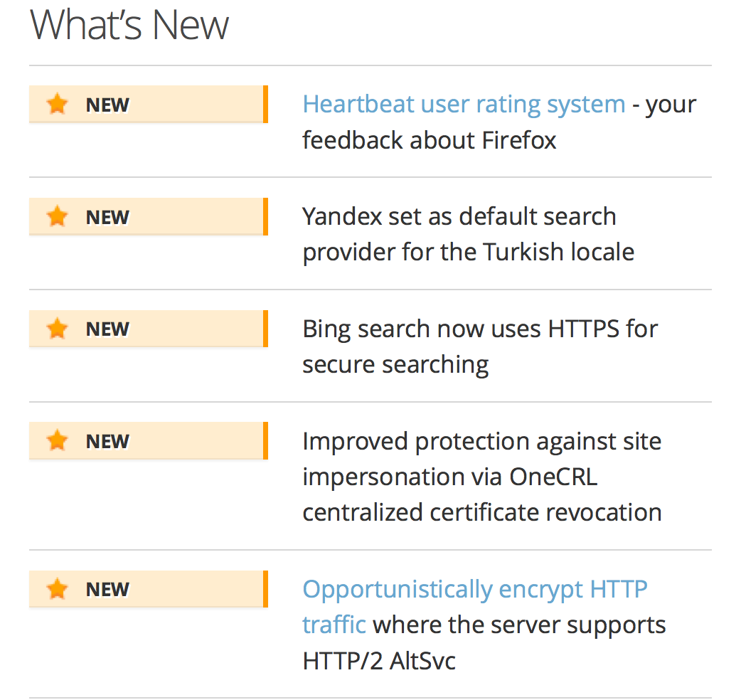Open the Opportunistically encrypt HTTP traffic link

[474, 590]
